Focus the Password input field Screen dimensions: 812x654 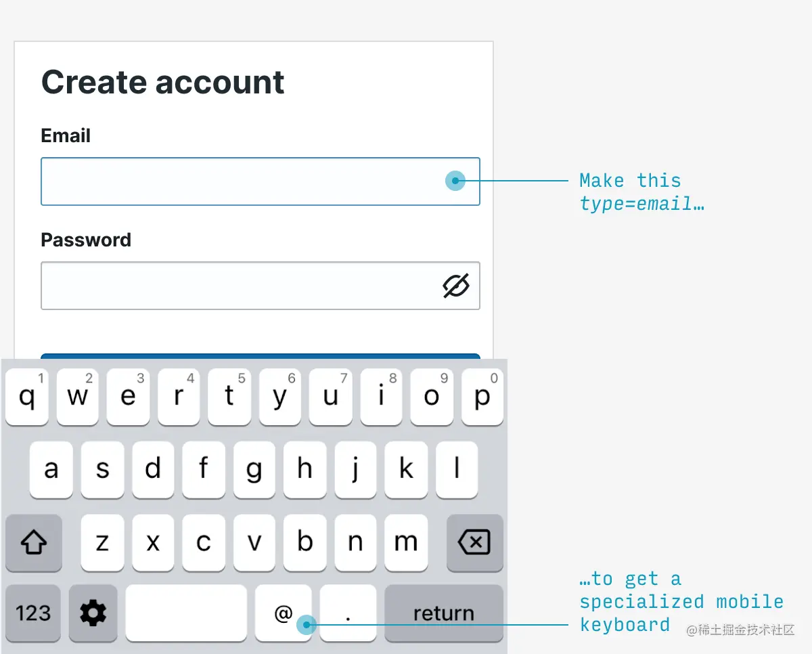(261, 286)
